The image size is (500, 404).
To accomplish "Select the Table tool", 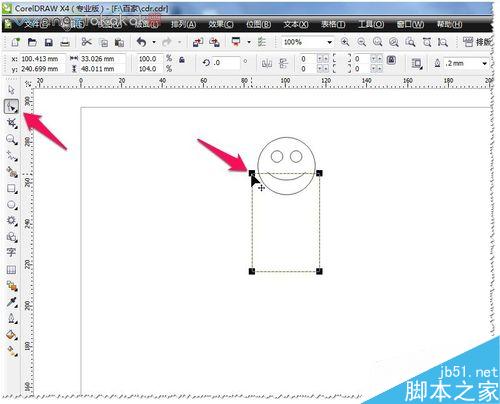I will coord(11,269).
